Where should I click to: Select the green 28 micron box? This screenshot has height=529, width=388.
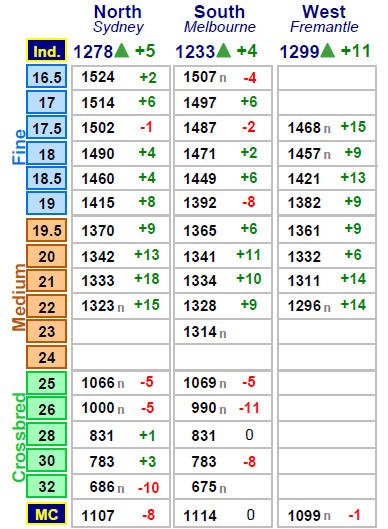tap(47, 435)
